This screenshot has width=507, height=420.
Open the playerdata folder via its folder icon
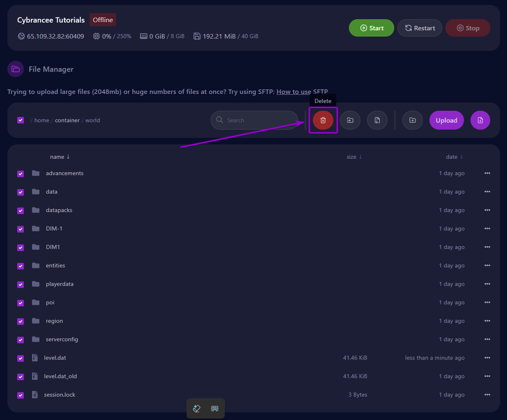point(36,284)
